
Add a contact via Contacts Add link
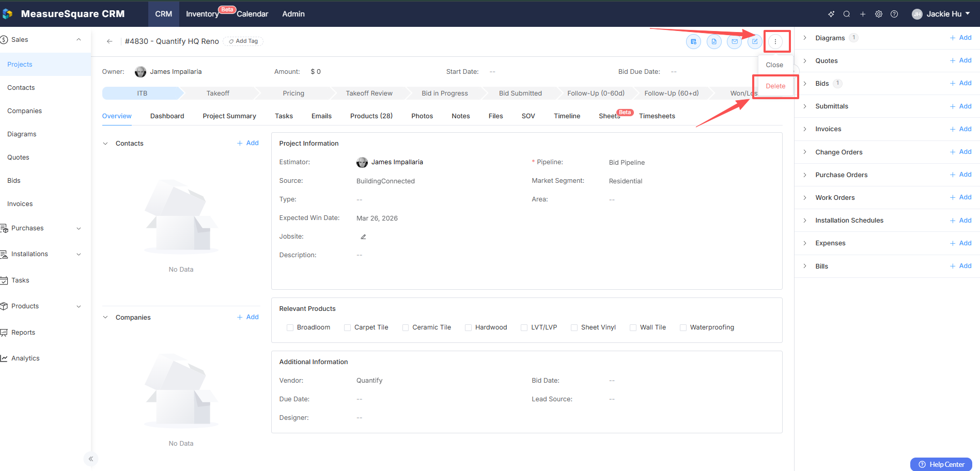point(248,143)
